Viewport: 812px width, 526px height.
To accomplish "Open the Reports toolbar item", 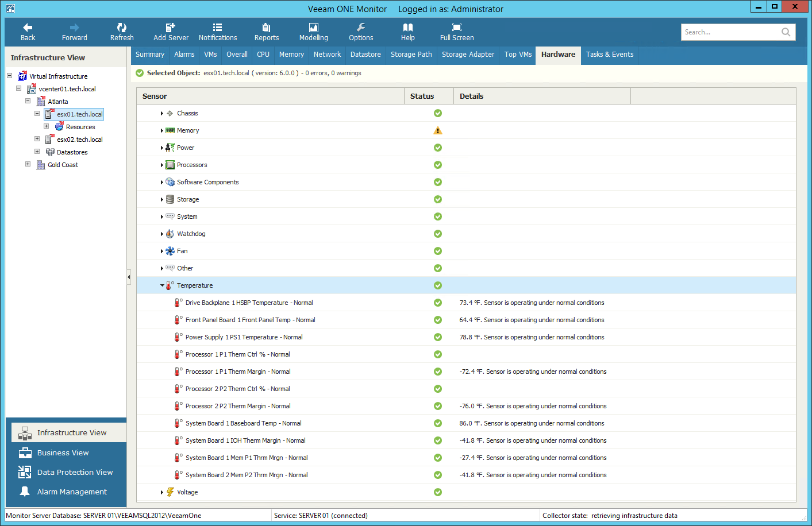I will click(x=267, y=32).
